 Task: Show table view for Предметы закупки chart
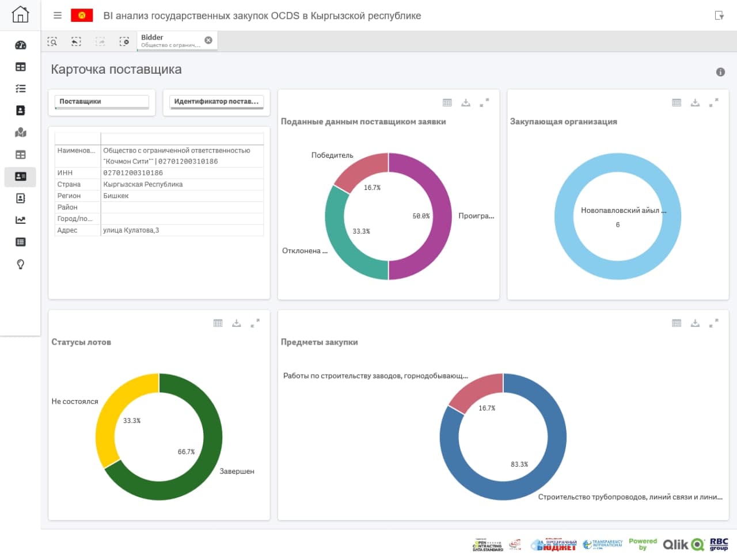pyautogui.click(x=677, y=323)
